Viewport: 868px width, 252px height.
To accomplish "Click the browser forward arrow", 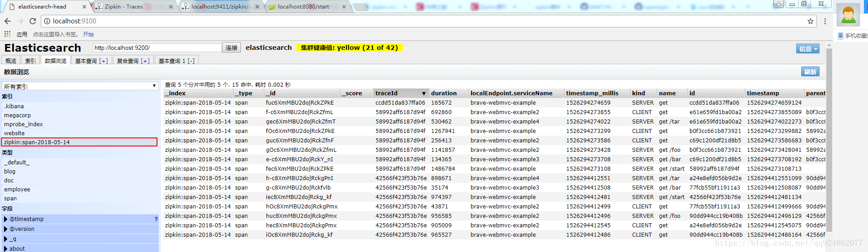I will tap(20, 21).
